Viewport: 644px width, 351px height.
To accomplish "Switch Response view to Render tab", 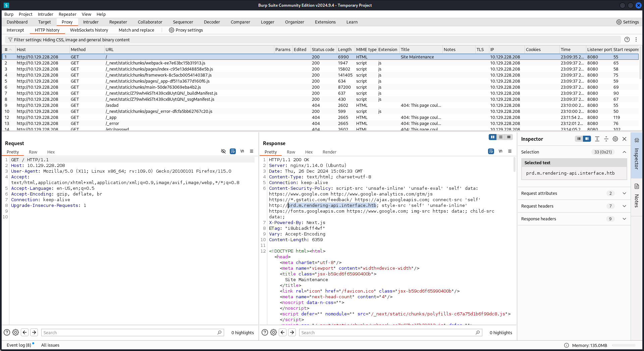I will click(x=329, y=152).
